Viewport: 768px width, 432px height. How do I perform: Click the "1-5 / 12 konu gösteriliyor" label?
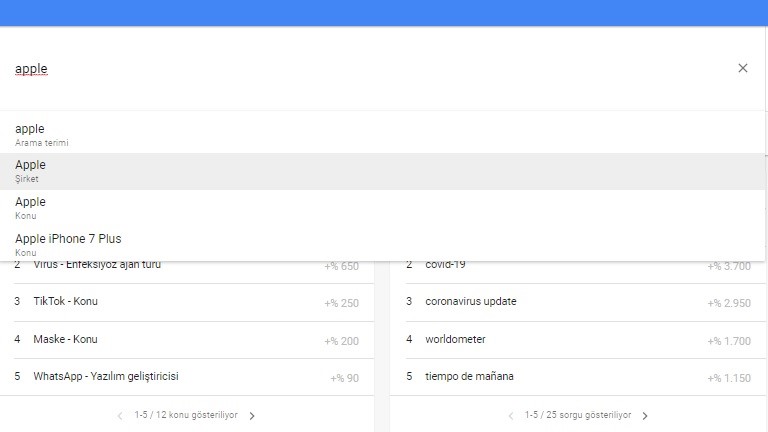(186, 416)
